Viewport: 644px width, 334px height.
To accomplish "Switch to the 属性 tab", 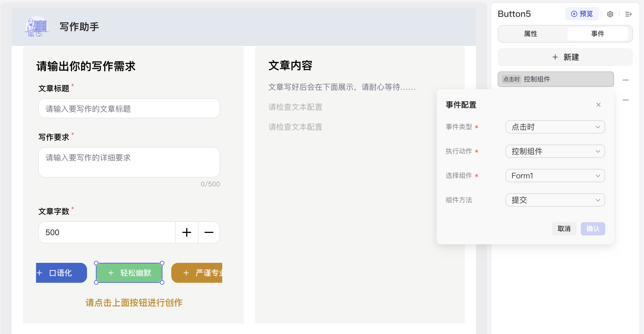I will click(x=530, y=34).
